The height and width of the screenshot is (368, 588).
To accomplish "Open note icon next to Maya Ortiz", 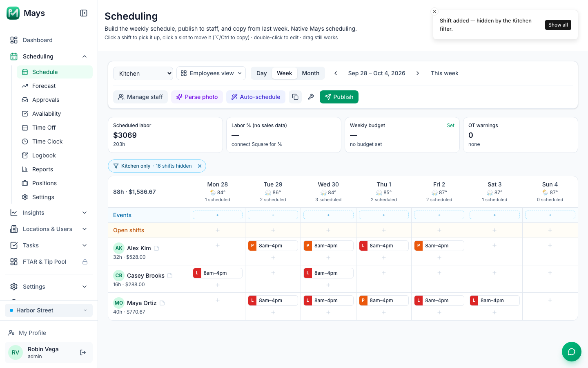I will (x=162, y=303).
